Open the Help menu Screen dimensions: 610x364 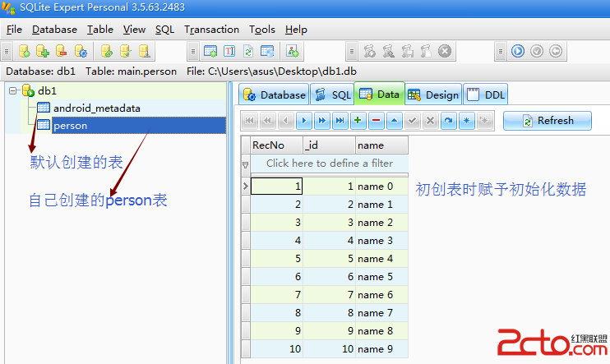296,30
